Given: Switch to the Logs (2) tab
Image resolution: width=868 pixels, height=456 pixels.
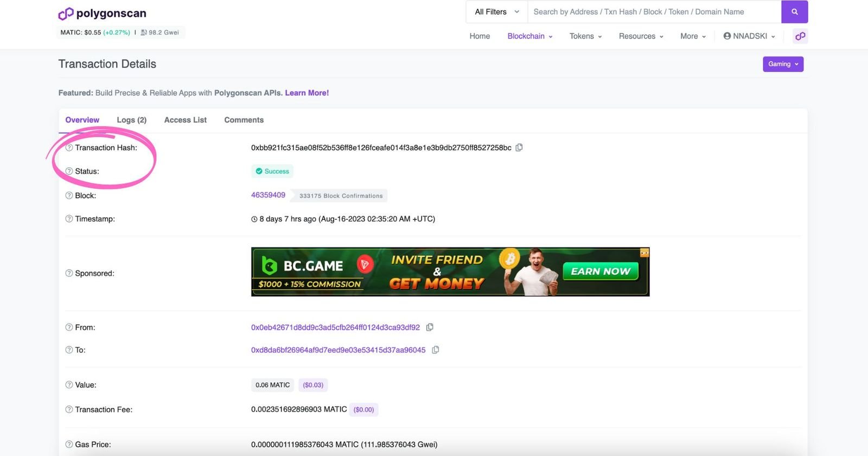Looking at the screenshot, I should click(131, 120).
